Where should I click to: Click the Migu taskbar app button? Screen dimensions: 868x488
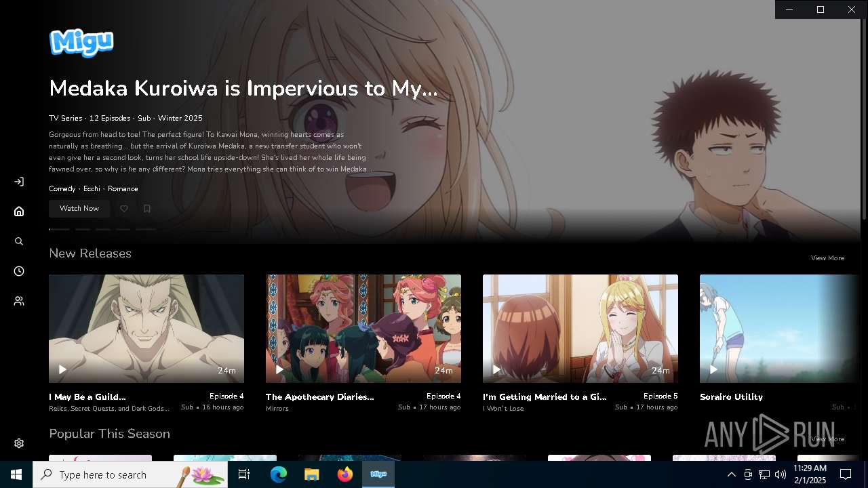[x=378, y=474]
